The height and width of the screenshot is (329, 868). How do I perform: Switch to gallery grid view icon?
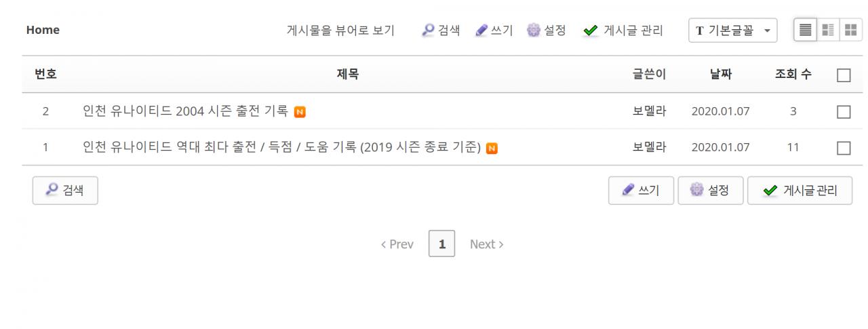click(850, 30)
